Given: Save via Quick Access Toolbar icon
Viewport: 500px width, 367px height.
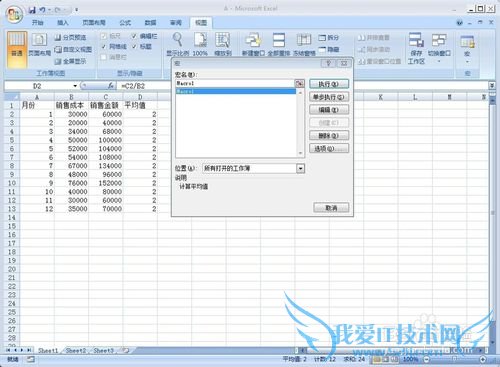Looking at the screenshot, I should (x=32, y=10).
